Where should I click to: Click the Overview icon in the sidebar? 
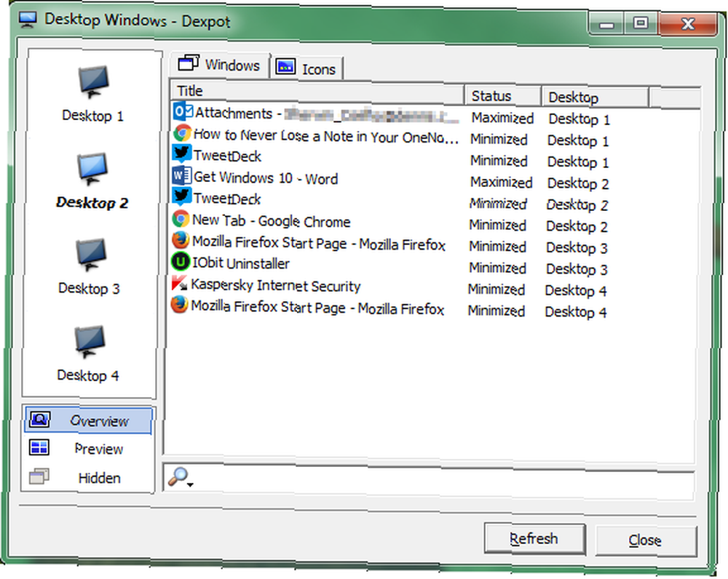click(x=40, y=420)
